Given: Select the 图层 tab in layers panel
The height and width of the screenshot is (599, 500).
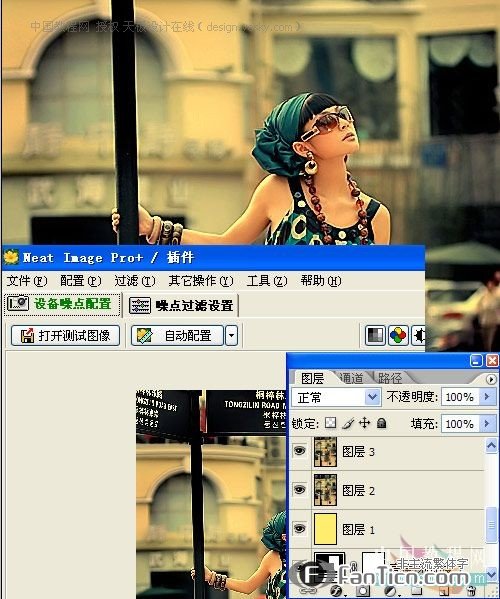Looking at the screenshot, I should (312, 378).
